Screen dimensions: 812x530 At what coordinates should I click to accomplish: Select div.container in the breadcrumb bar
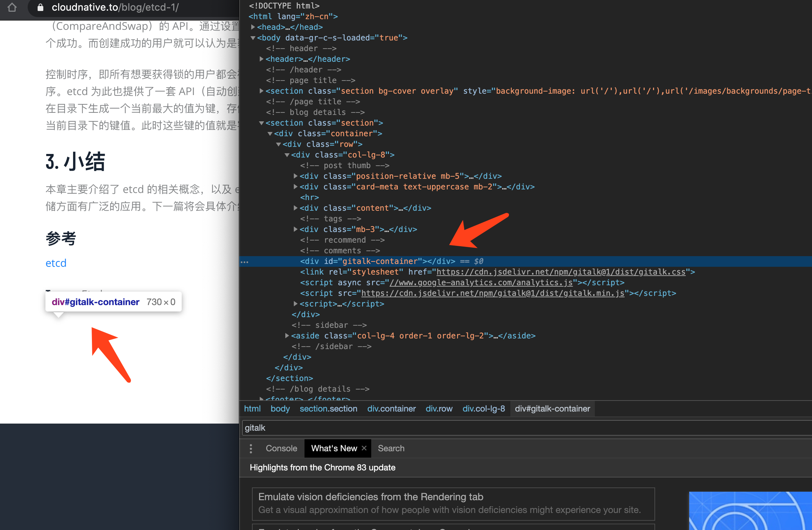click(x=391, y=409)
